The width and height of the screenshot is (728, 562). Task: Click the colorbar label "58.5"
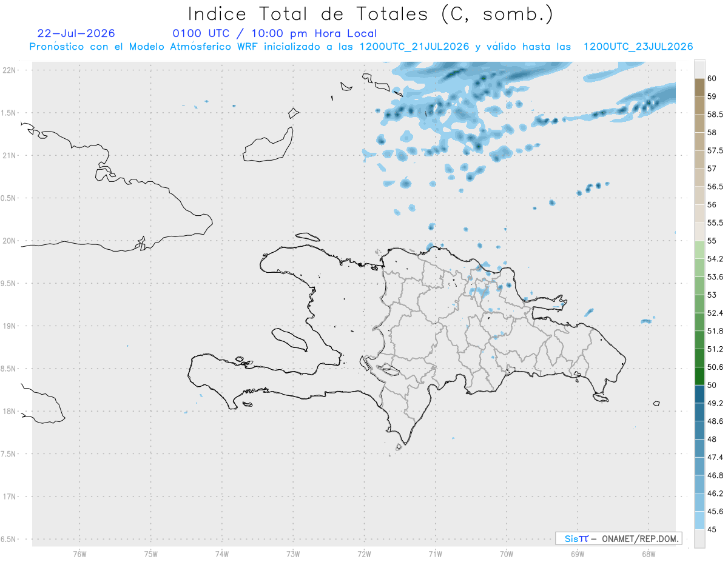click(715, 115)
